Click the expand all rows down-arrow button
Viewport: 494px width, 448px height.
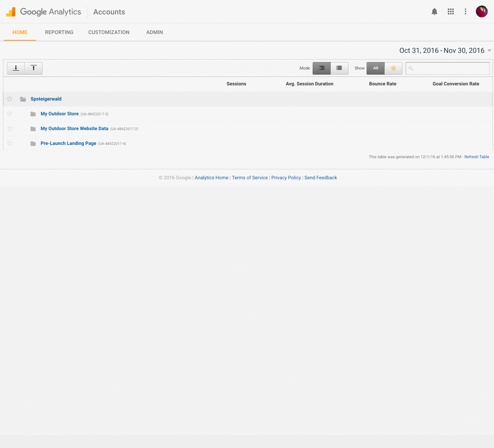(16, 68)
